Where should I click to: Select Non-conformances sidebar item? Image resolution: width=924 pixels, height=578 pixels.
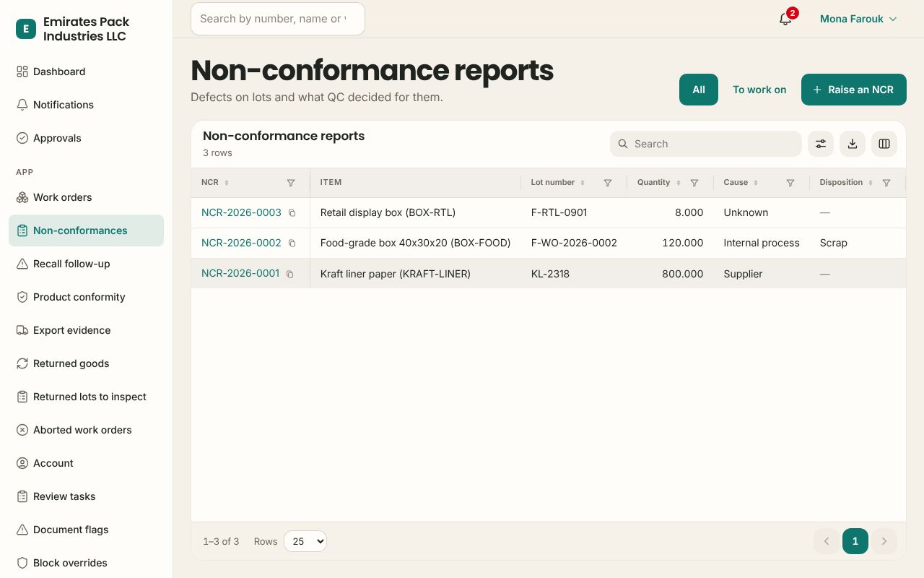click(86, 230)
